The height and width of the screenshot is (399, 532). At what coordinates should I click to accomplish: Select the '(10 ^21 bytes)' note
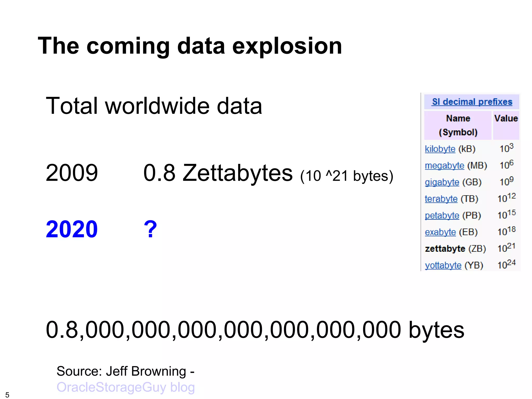(347, 176)
